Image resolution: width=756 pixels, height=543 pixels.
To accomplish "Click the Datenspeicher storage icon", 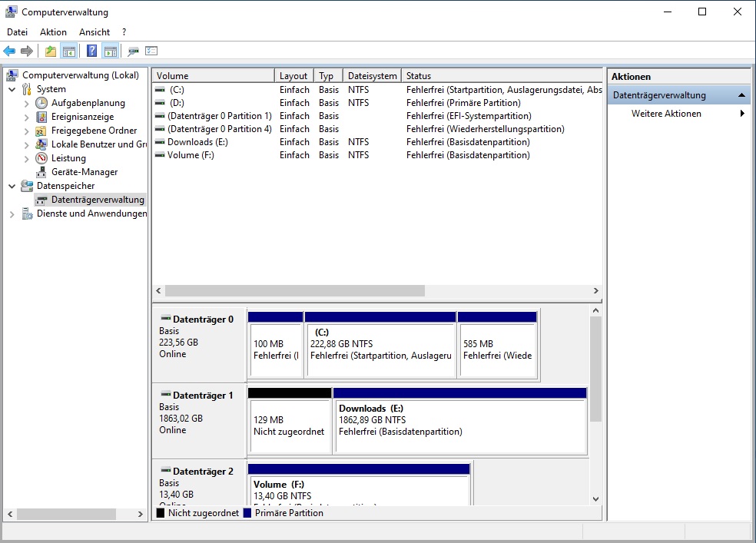I will click(27, 186).
